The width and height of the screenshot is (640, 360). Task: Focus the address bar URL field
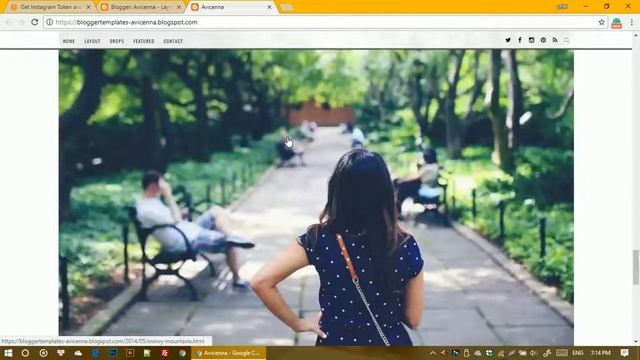tap(326, 22)
